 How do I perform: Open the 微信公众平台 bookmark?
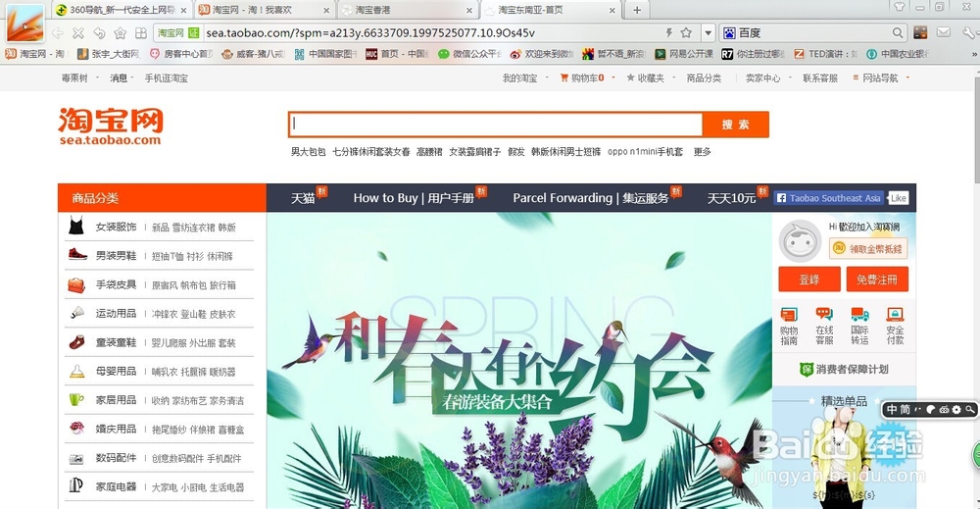click(x=470, y=54)
